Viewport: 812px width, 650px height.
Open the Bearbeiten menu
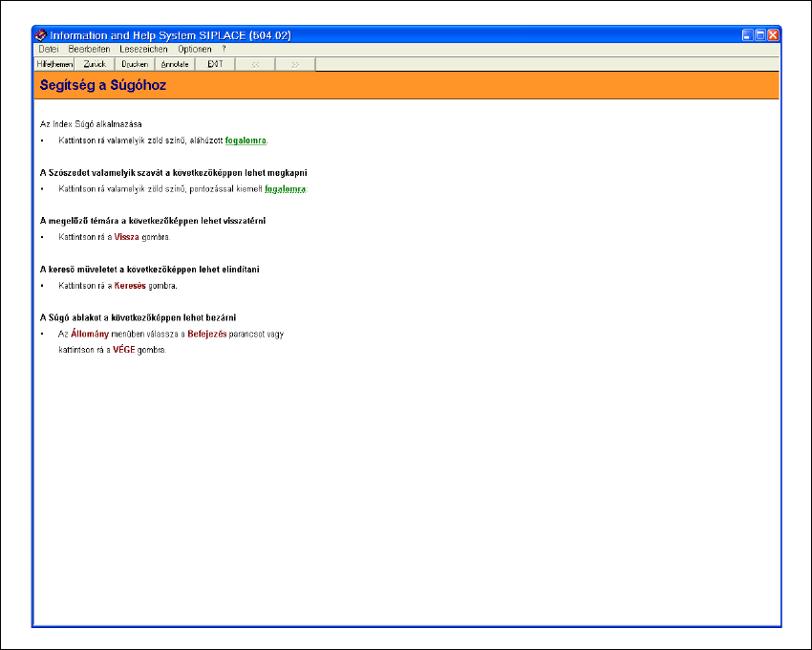[89, 50]
